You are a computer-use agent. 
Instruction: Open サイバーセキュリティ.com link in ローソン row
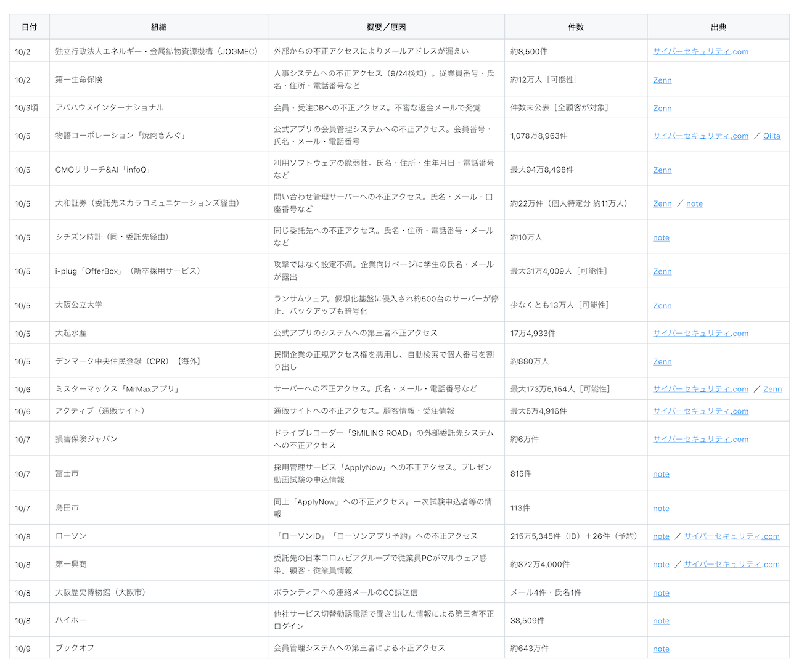pos(732,537)
